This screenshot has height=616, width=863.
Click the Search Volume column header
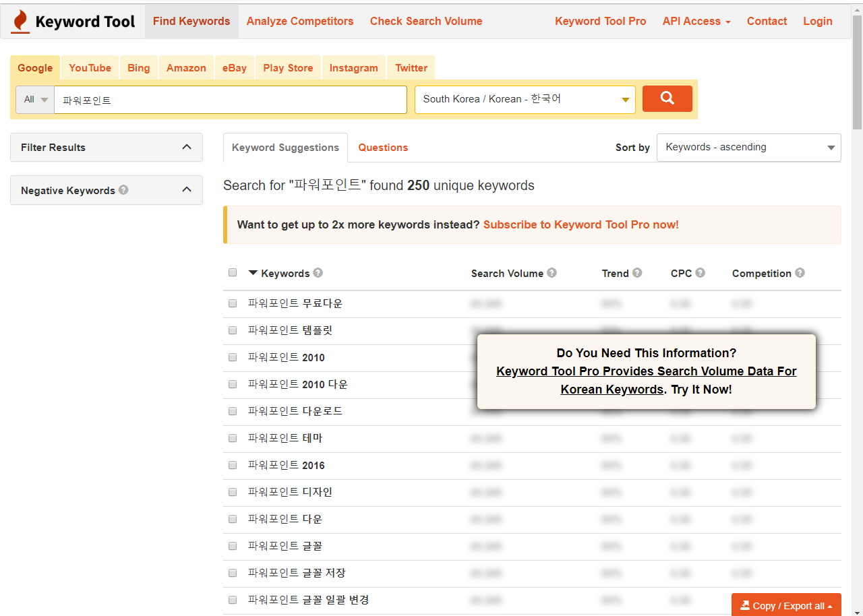pos(507,274)
